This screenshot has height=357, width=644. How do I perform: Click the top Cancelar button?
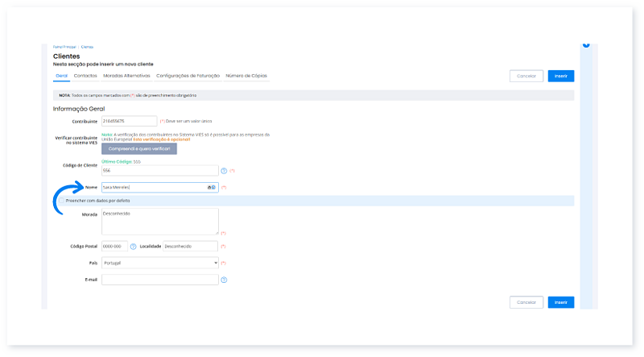coord(526,76)
